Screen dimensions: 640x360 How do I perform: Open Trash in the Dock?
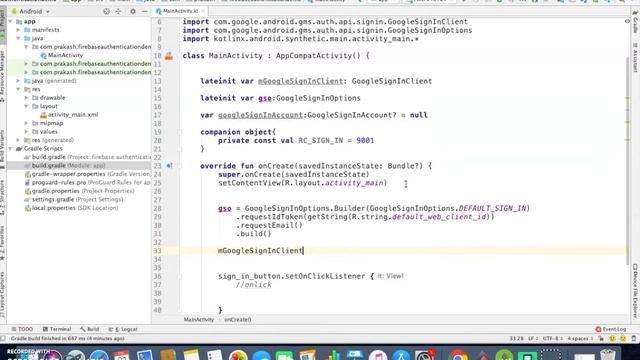607,354
